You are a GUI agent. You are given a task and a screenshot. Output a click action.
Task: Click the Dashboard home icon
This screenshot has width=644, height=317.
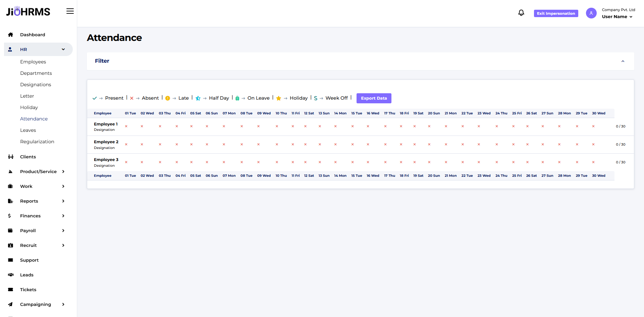[10, 35]
